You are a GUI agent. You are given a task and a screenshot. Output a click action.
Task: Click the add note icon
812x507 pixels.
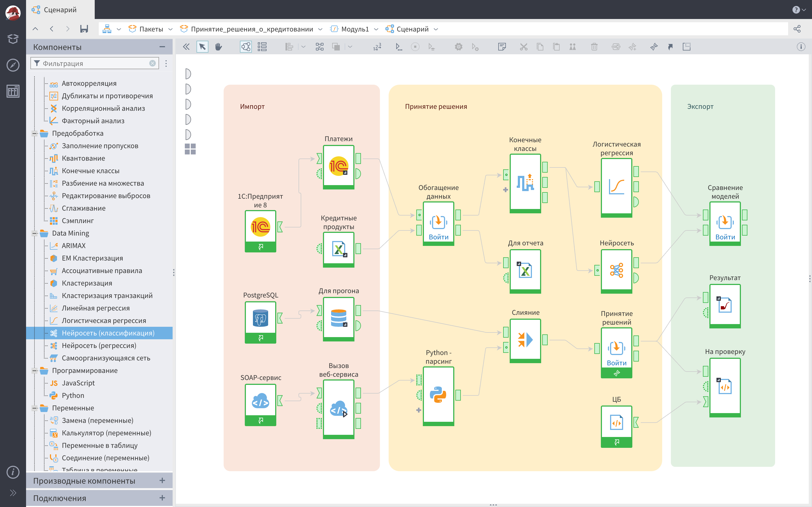pyautogui.click(x=502, y=47)
